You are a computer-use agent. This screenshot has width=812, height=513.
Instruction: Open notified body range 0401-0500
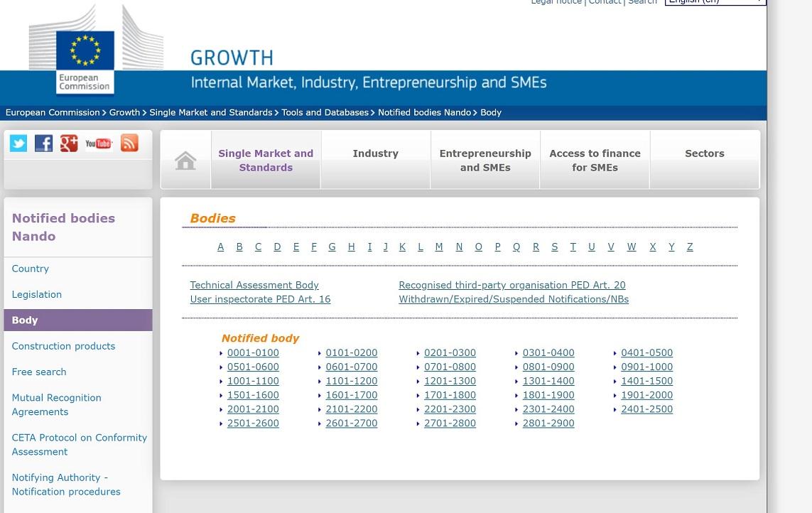[646, 353]
